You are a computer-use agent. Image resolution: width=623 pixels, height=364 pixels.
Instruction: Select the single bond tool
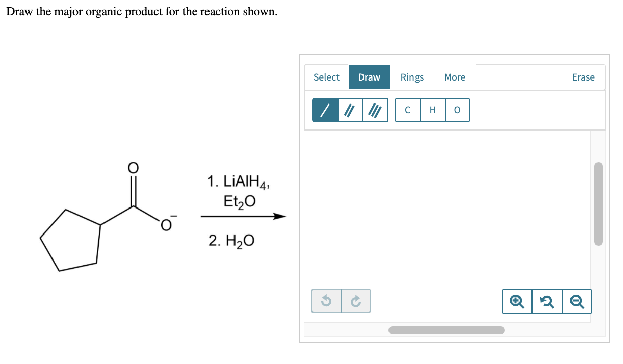click(325, 110)
